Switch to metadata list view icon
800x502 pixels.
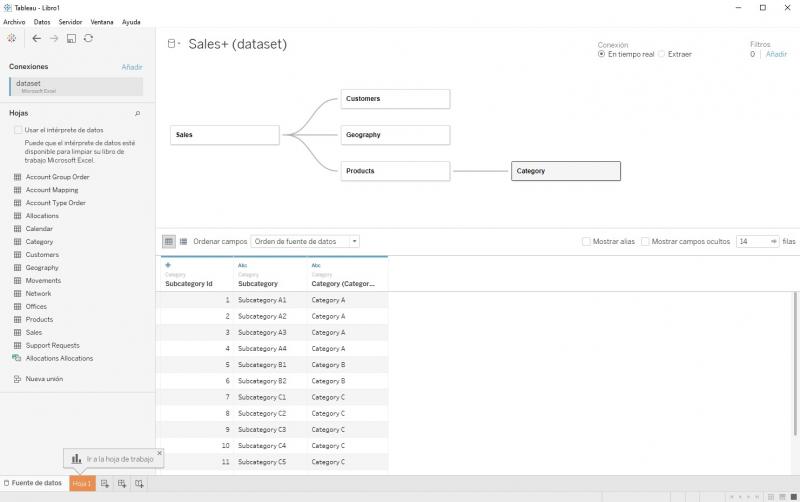tap(183, 241)
